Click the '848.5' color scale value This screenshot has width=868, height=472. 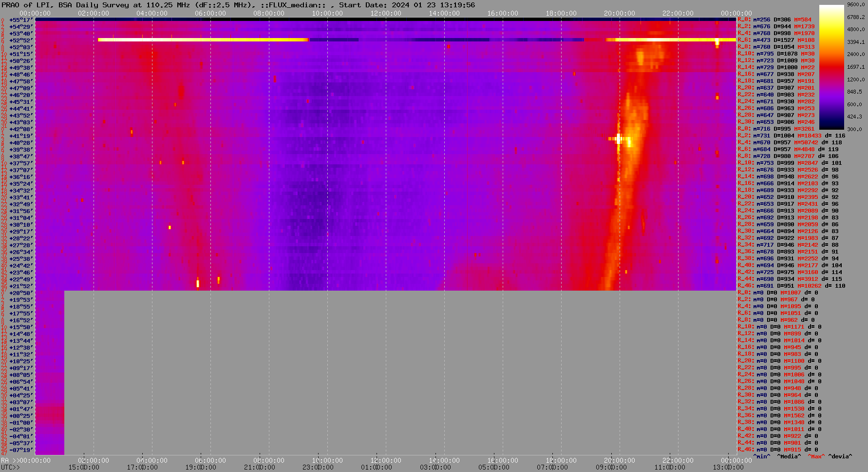(x=854, y=92)
